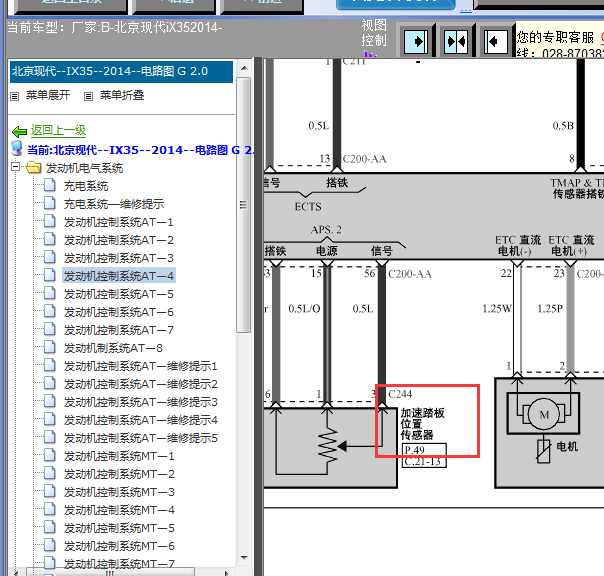Open 发动机控制系统MT—4
Image resolution: width=604 pixels, height=576 pixels.
tap(119, 510)
